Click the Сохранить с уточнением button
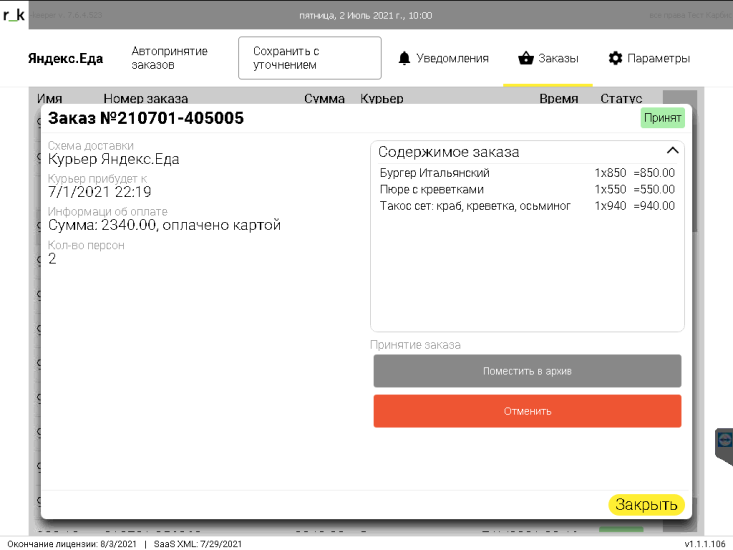 pyautogui.click(x=309, y=58)
